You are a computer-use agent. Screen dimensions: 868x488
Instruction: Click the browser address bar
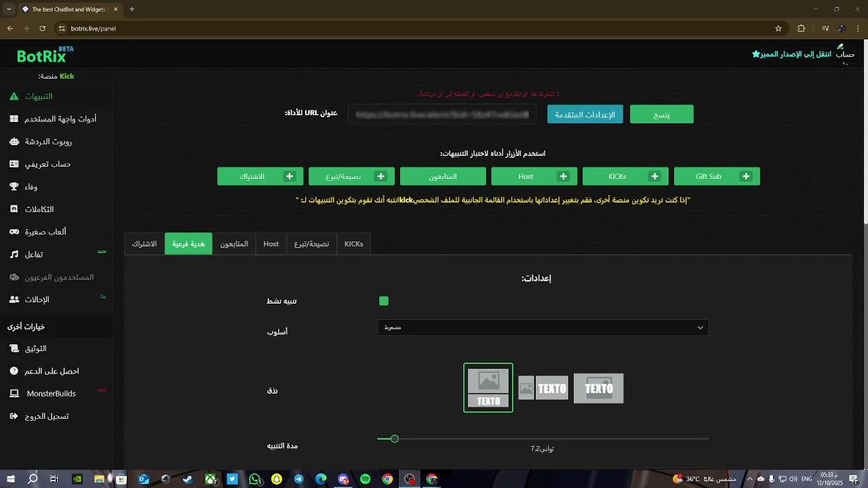(x=420, y=28)
